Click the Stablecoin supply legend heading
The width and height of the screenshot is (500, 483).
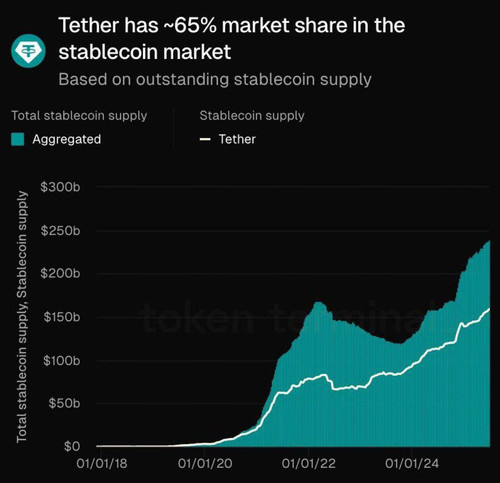(x=252, y=116)
